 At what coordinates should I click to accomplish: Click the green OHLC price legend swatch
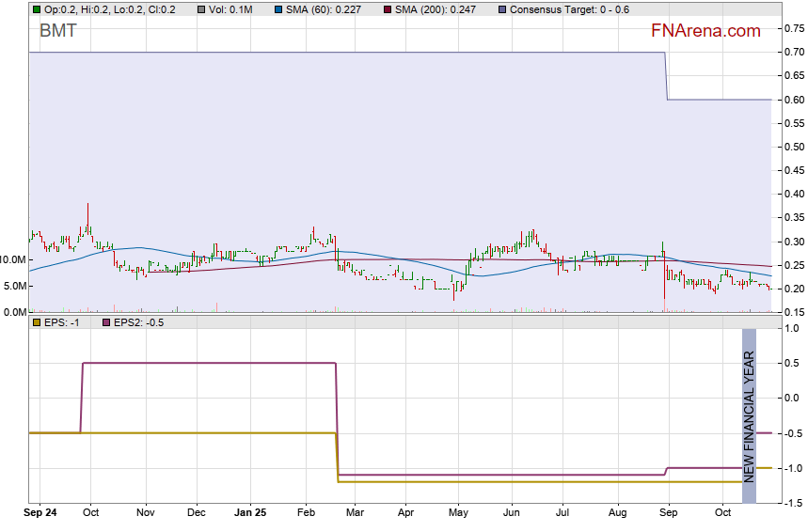(36, 9)
